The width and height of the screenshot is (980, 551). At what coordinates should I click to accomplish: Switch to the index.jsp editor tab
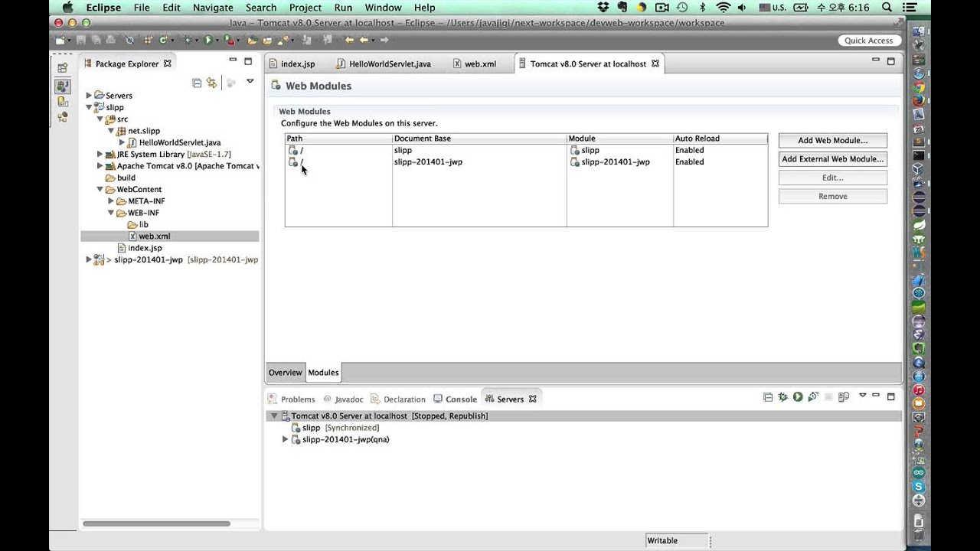point(297,64)
